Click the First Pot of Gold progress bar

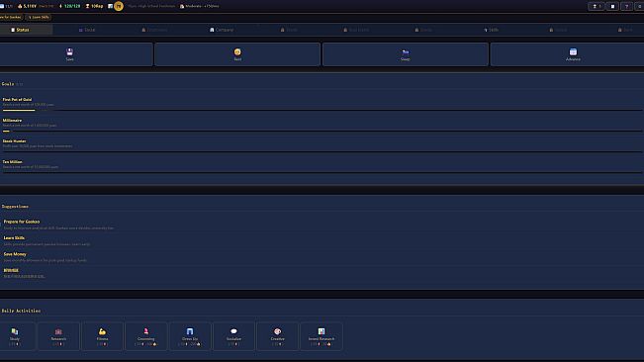(x=322, y=110)
